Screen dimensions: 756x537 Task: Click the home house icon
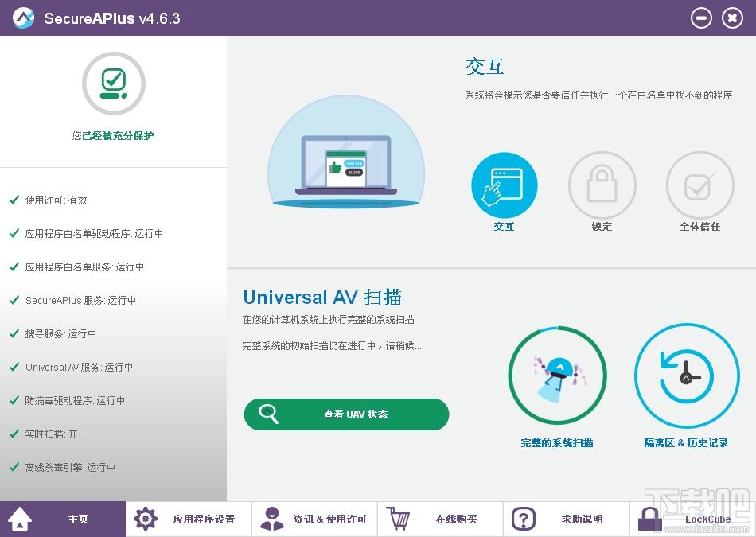click(20, 519)
